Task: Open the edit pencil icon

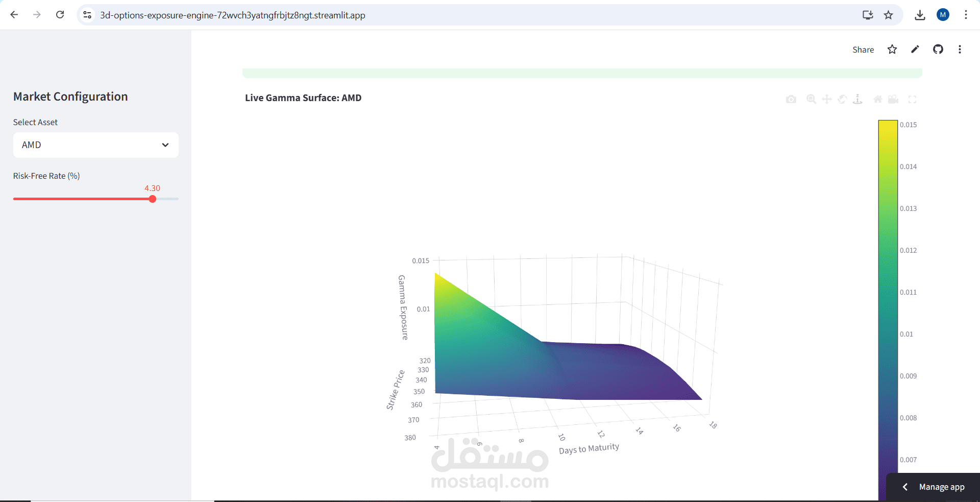Action: coord(915,50)
